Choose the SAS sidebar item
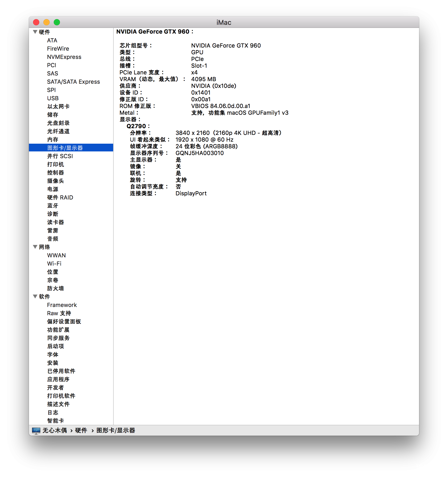Image resolution: width=448 pixels, height=477 pixels. coord(52,73)
